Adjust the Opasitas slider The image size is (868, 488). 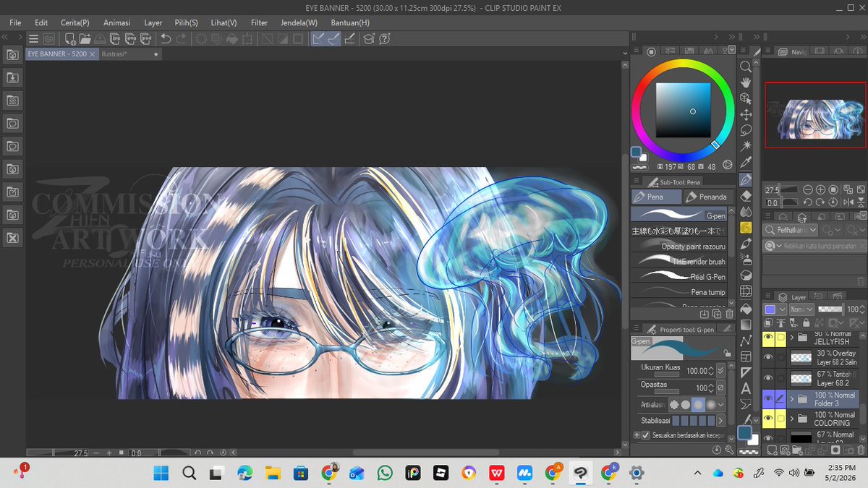coord(667,391)
